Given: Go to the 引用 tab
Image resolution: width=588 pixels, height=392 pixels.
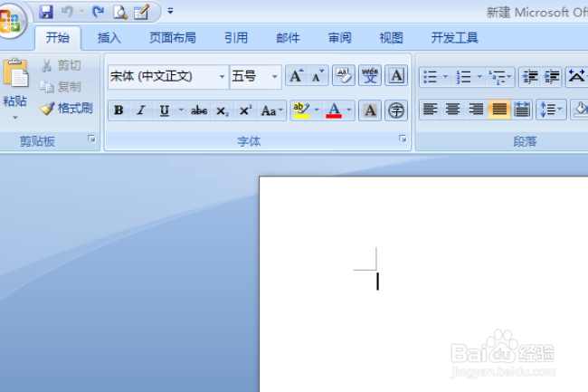Looking at the screenshot, I should (236, 38).
